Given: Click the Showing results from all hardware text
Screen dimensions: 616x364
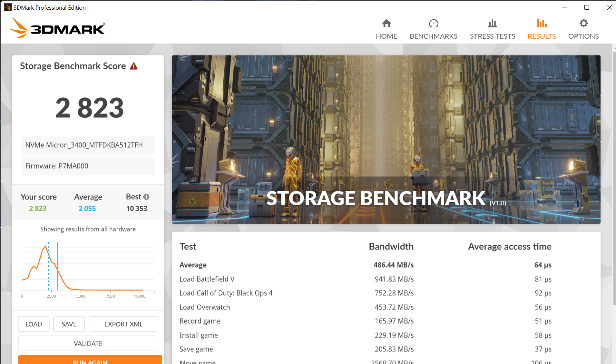Looking at the screenshot, I should click(x=88, y=229).
